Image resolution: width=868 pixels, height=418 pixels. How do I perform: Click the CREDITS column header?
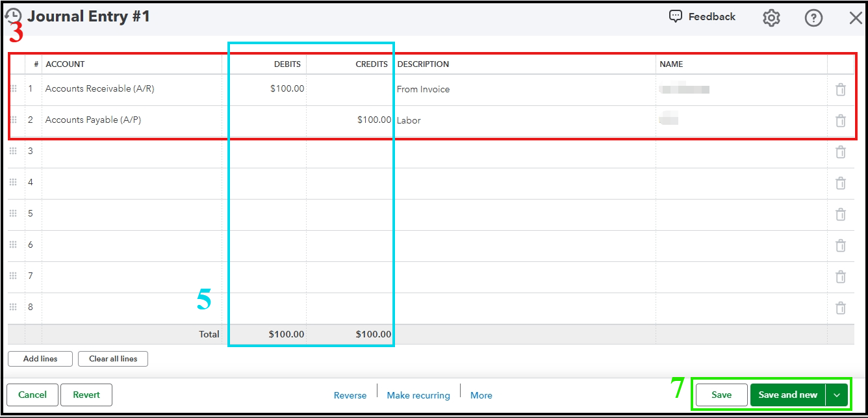tap(372, 64)
